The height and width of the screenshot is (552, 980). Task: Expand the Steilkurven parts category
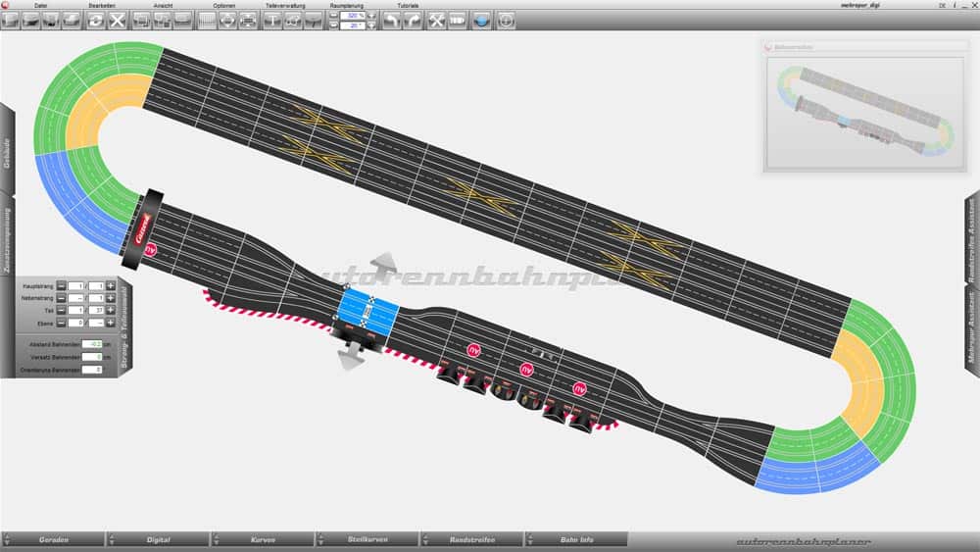(368, 540)
